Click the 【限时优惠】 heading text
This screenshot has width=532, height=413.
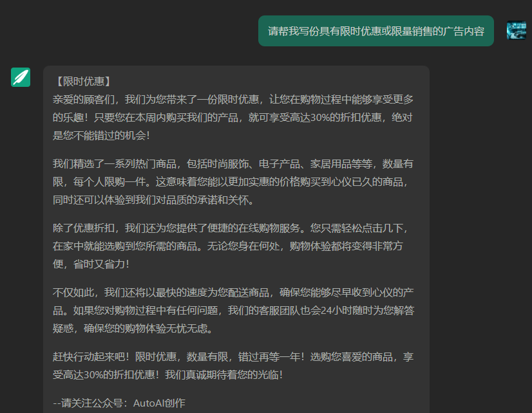tap(82, 81)
